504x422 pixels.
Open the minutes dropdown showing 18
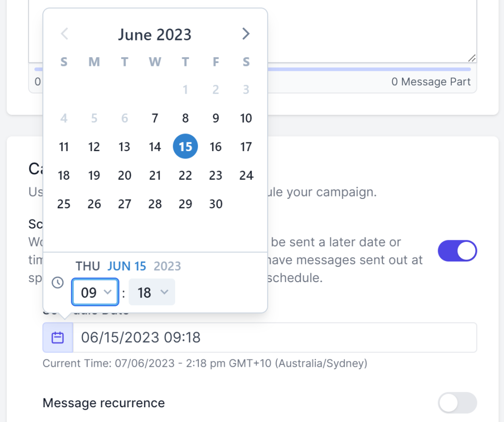pos(152,292)
